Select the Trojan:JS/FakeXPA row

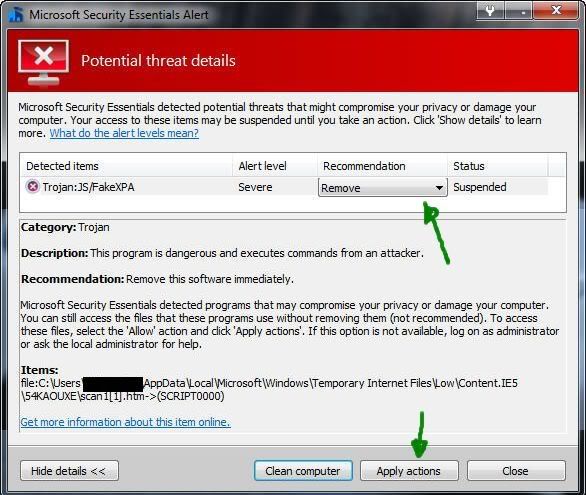284,187
